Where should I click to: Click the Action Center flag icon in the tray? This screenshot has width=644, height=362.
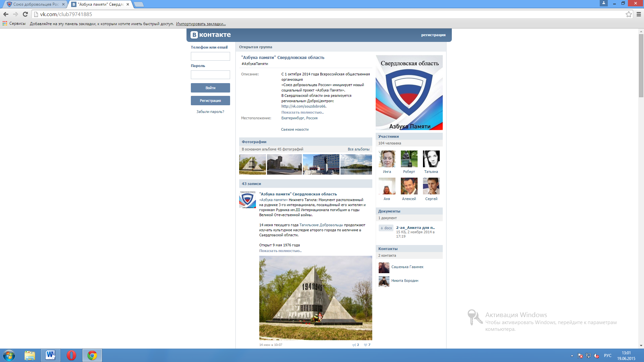coord(580,356)
